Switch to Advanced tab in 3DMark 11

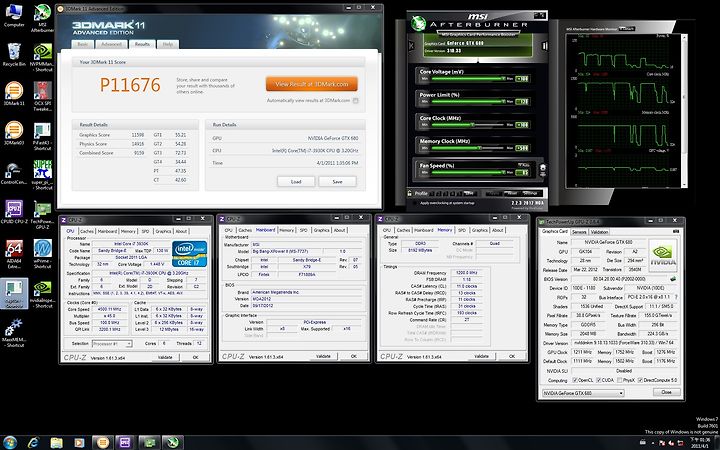[x=112, y=44]
